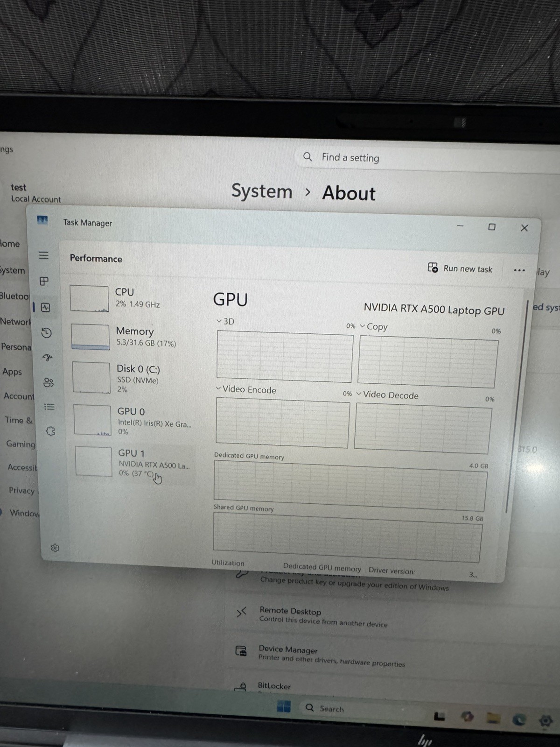
Task: Open the Copy engine graph dropdown
Action: tap(374, 326)
